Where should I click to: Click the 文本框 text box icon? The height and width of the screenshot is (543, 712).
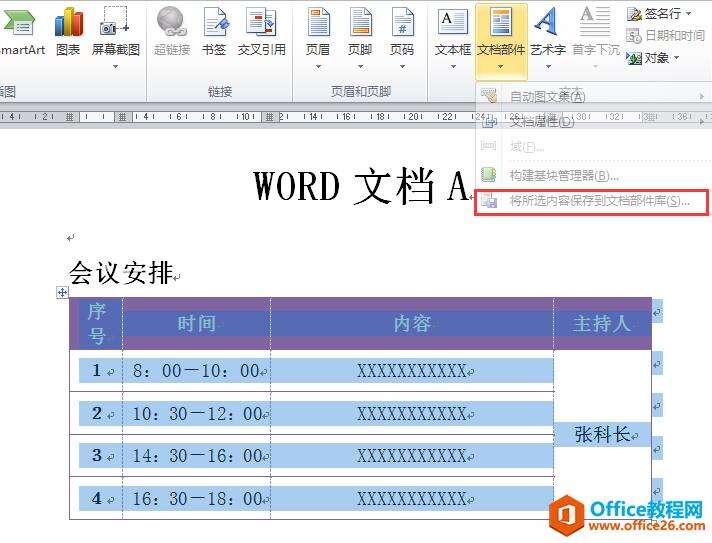pyautogui.click(x=453, y=22)
